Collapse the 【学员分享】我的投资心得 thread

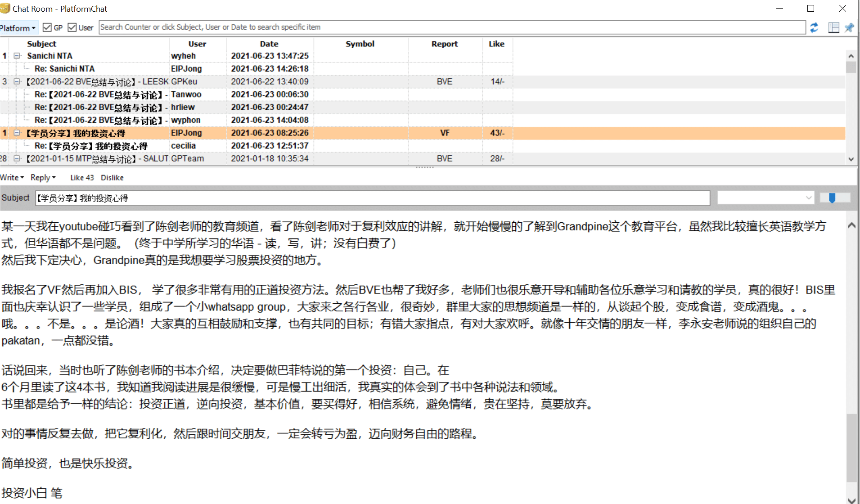click(17, 133)
